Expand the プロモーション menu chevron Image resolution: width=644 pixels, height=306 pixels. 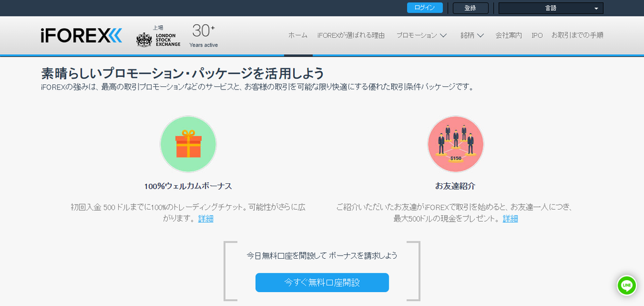point(443,35)
